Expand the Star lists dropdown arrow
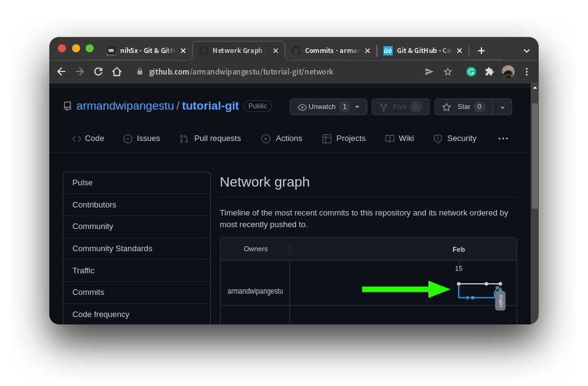This screenshot has width=588, height=386. (502, 107)
